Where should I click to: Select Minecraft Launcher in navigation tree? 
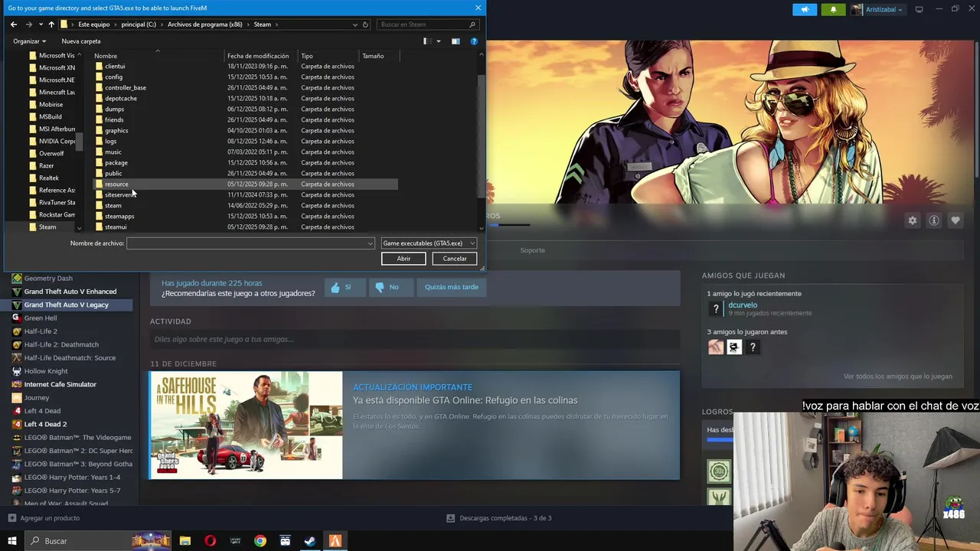pyautogui.click(x=52, y=92)
